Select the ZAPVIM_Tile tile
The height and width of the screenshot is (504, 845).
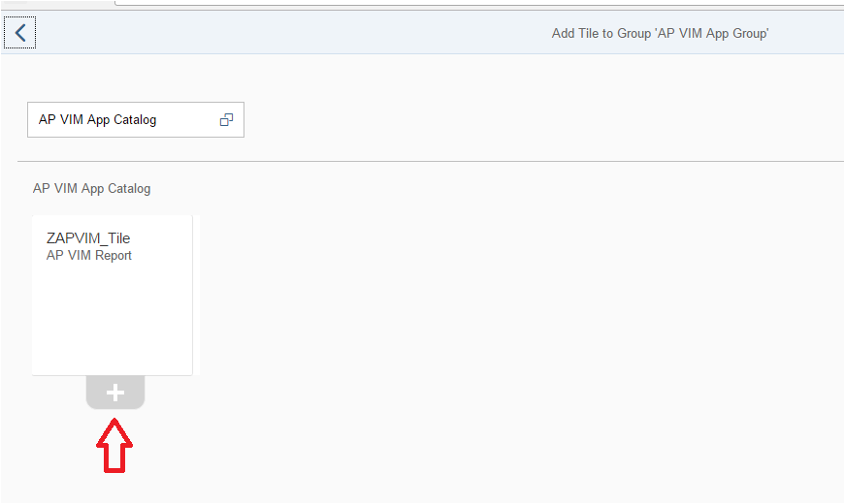point(113,295)
